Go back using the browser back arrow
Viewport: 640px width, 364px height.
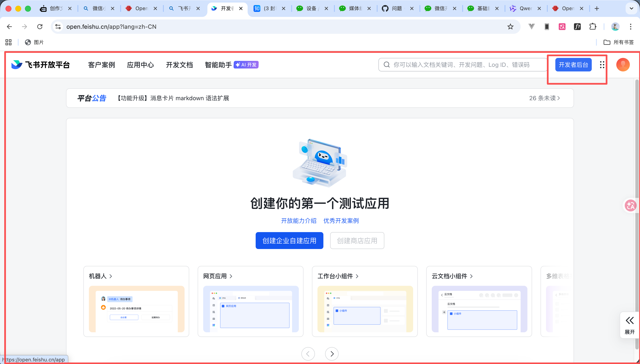coord(9,26)
